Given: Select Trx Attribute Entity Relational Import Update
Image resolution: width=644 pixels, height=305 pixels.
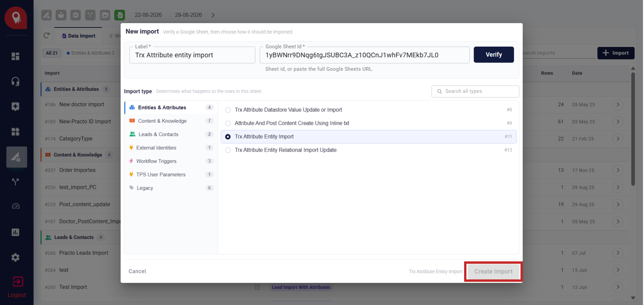Looking at the screenshot, I should point(228,150).
